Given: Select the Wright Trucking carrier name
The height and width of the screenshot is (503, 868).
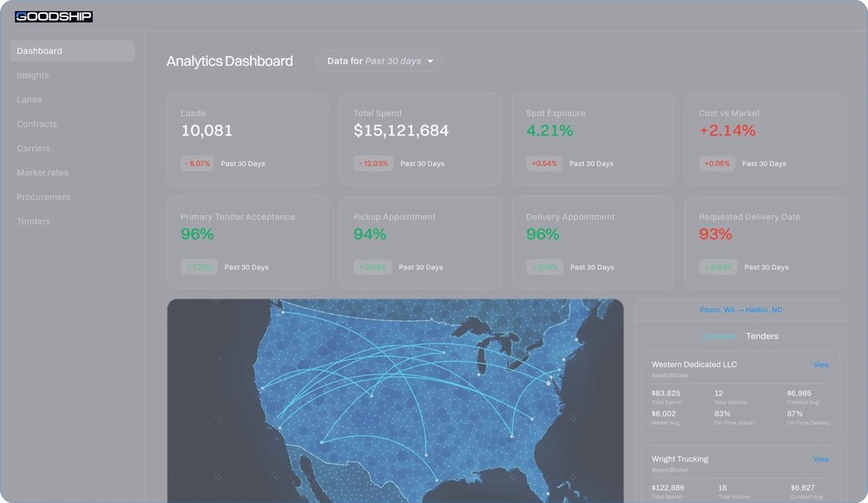Looking at the screenshot, I should coord(680,460).
